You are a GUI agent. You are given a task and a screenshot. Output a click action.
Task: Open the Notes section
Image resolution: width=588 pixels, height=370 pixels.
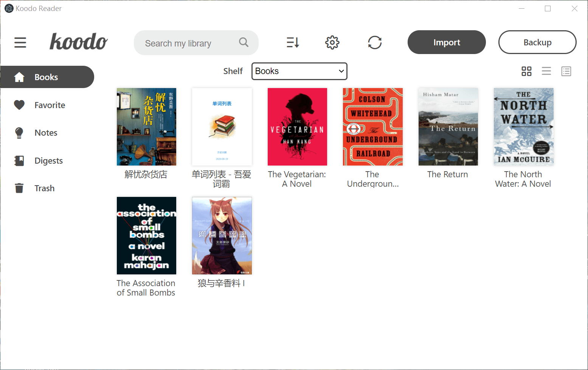point(46,133)
